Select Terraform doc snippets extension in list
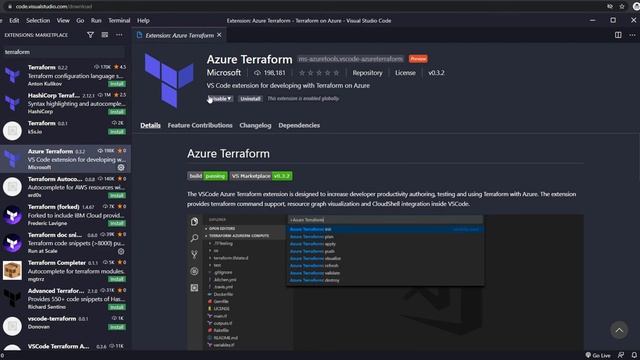 pyautogui.click(x=65, y=242)
